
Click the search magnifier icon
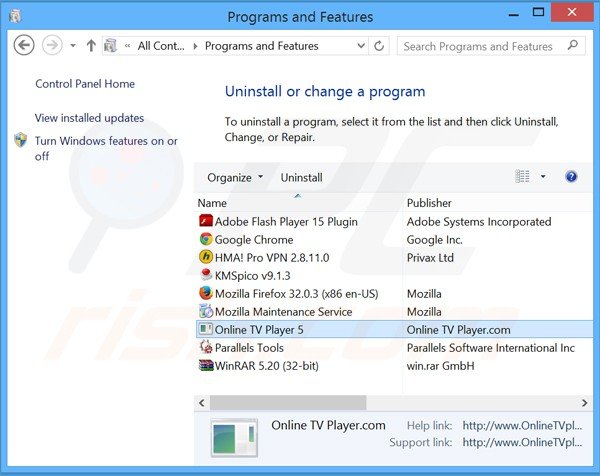(573, 46)
